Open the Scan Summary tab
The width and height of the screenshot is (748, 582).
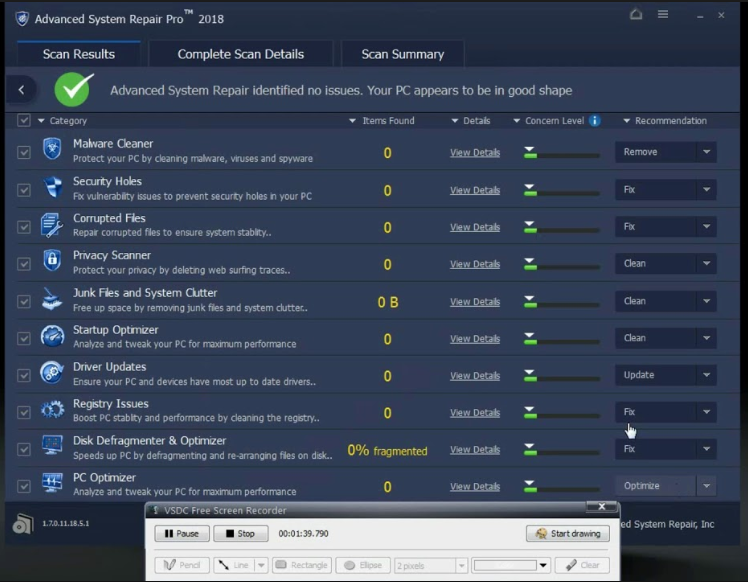point(402,54)
